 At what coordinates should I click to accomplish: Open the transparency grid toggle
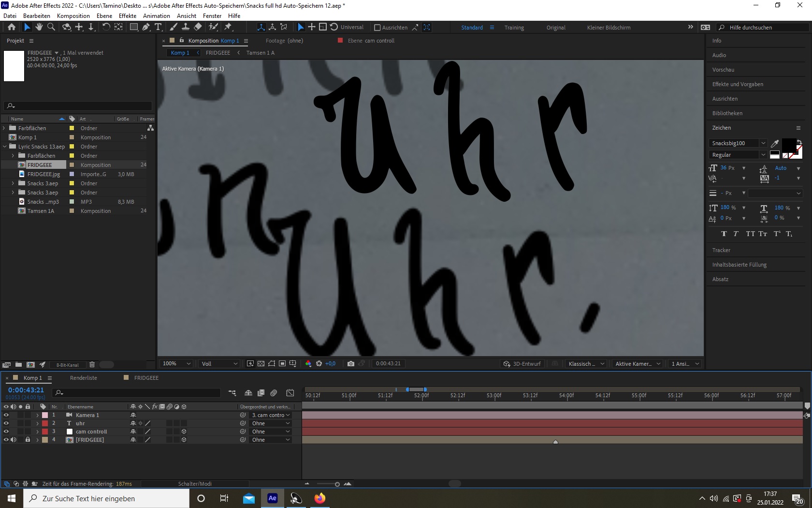261,363
